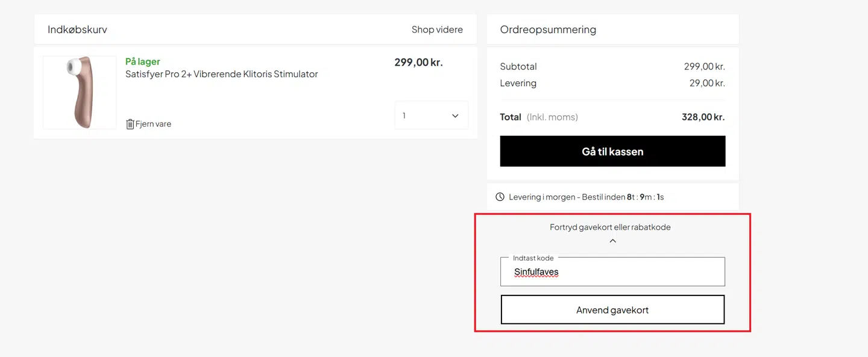Click the 328,00 kr. total amount
This screenshot has height=357, width=868.
(x=703, y=117)
